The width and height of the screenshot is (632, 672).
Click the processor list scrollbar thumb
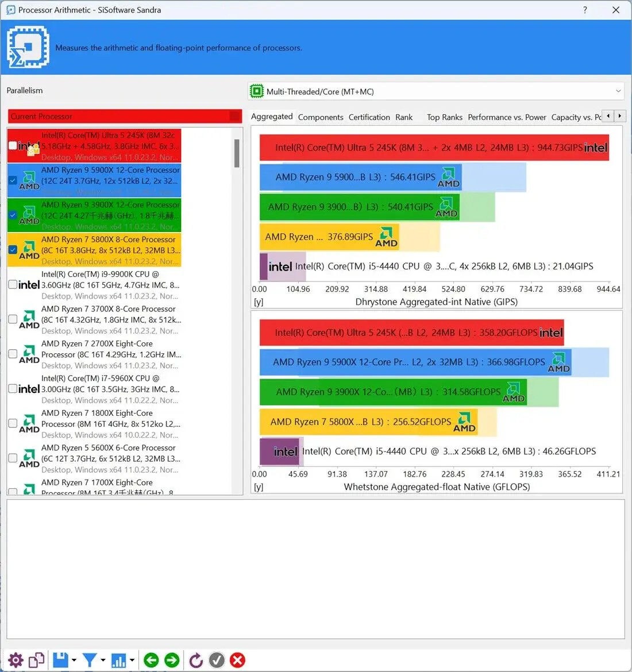click(x=237, y=153)
